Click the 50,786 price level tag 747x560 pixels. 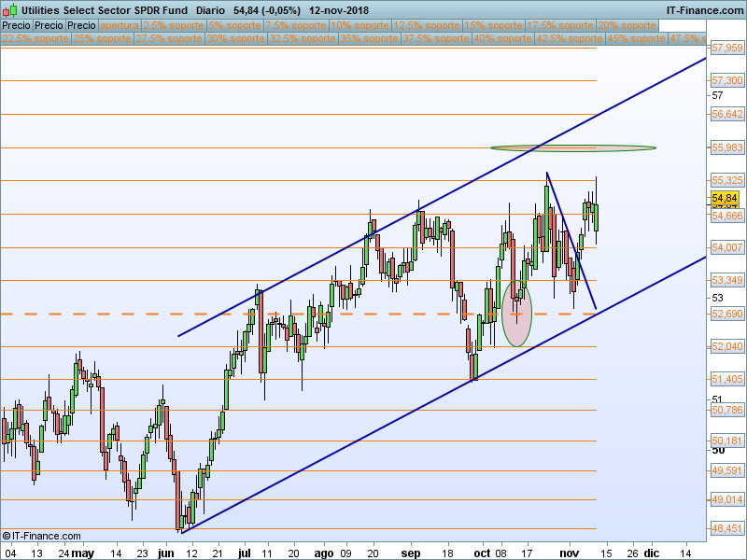click(x=727, y=410)
